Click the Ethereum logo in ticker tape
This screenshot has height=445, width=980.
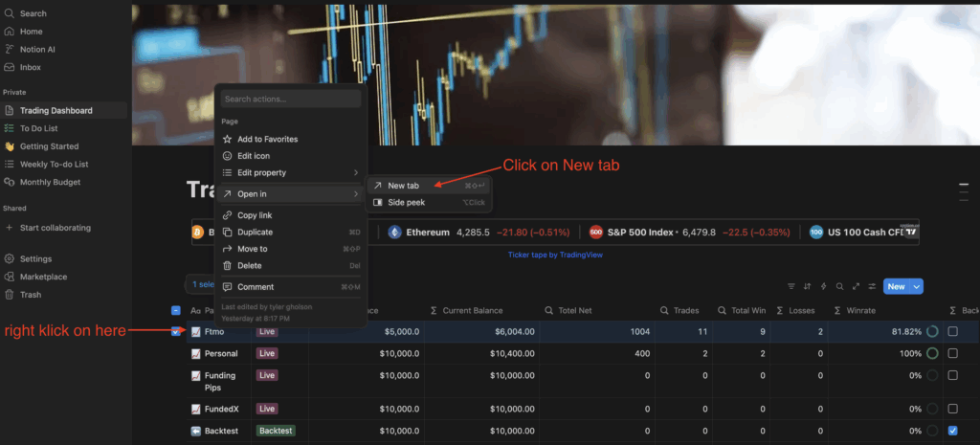[394, 232]
